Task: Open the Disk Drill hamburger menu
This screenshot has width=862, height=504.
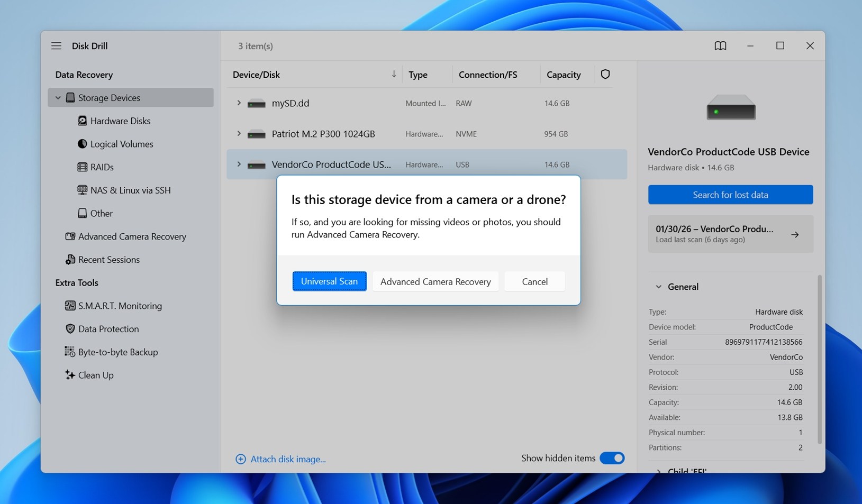Action: click(56, 45)
